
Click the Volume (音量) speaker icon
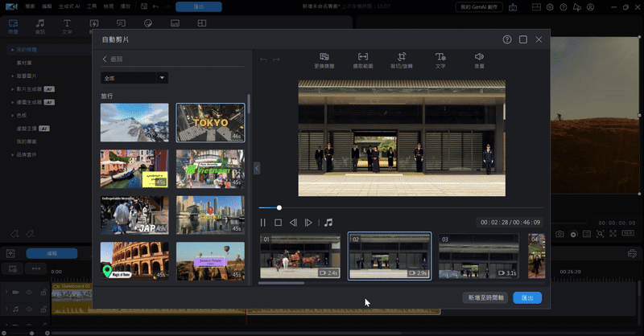[x=479, y=57]
